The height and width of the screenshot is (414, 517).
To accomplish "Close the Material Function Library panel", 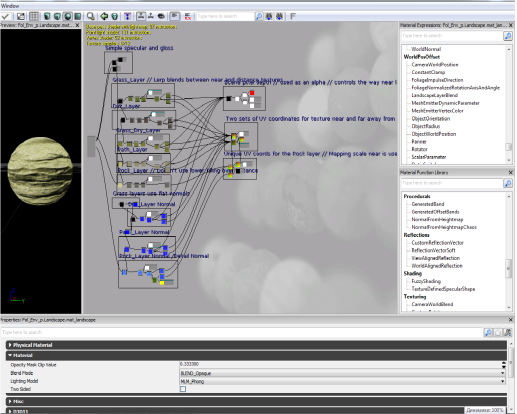I will click(x=511, y=172).
